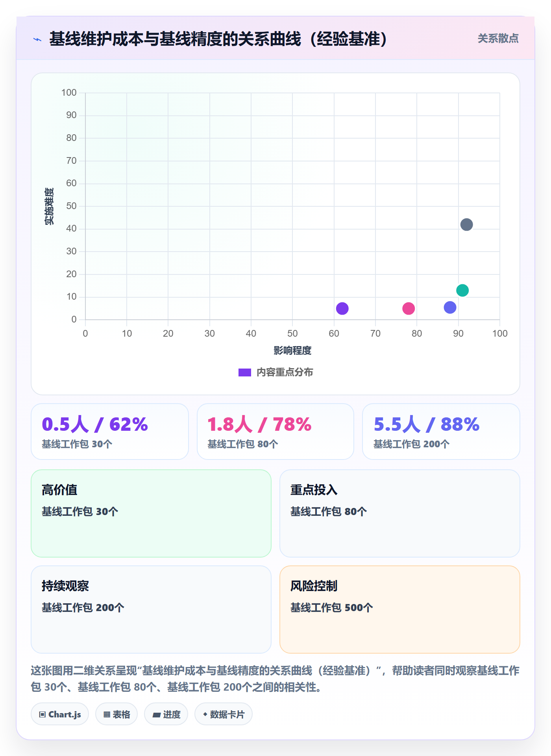Click the description paragraph starting with 这张图用二维关系
Image resolution: width=551 pixels, height=756 pixels.
click(275, 679)
